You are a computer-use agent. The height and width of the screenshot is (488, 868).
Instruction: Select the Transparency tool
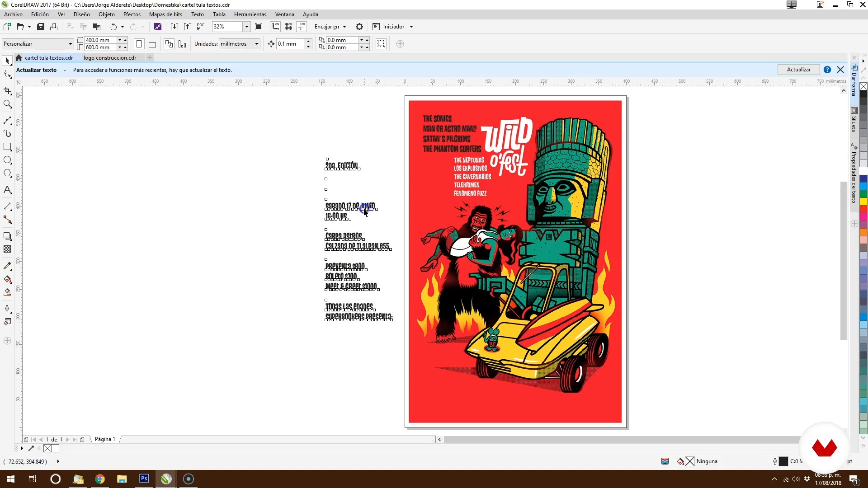(x=7, y=249)
